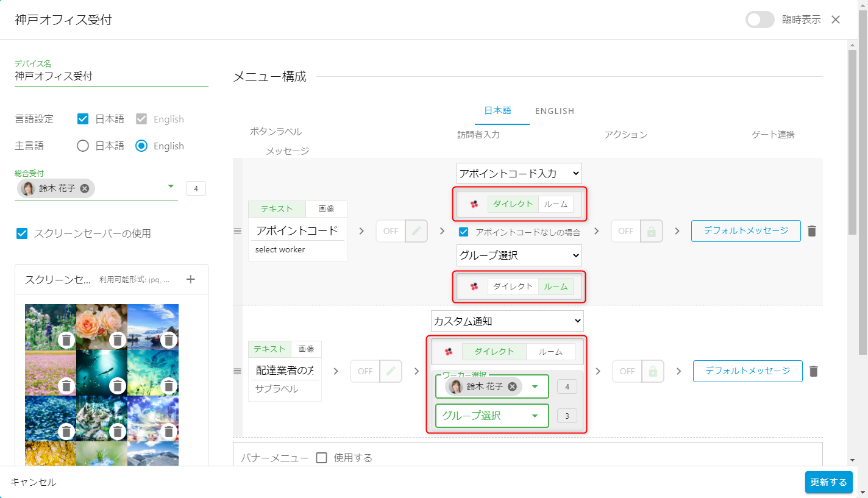Toggle the 臨時表示 switch
Image resolution: width=868 pixels, height=498 pixels.
[x=759, y=20]
